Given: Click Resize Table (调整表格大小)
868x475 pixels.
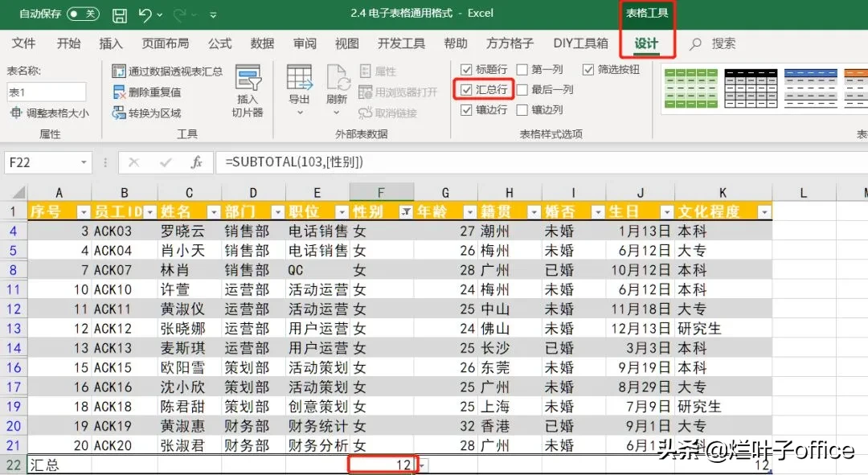Looking at the screenshot, I should click(x=49, y=113).
